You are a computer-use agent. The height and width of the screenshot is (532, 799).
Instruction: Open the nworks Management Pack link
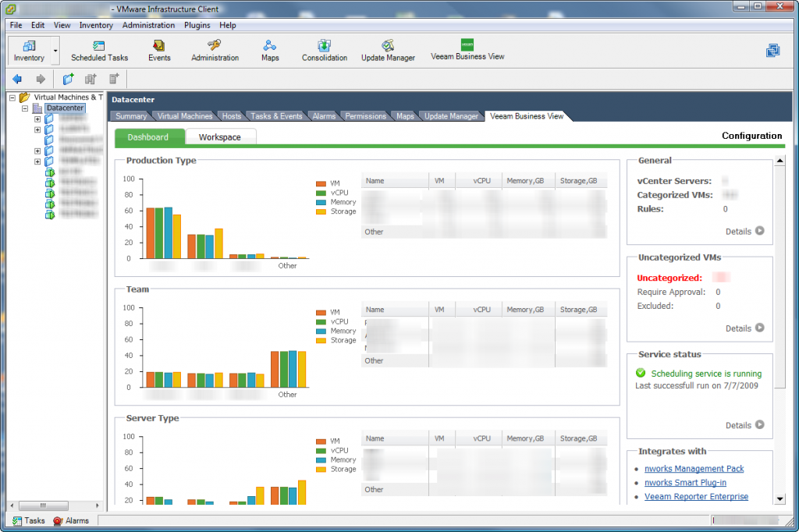(694, 469)
